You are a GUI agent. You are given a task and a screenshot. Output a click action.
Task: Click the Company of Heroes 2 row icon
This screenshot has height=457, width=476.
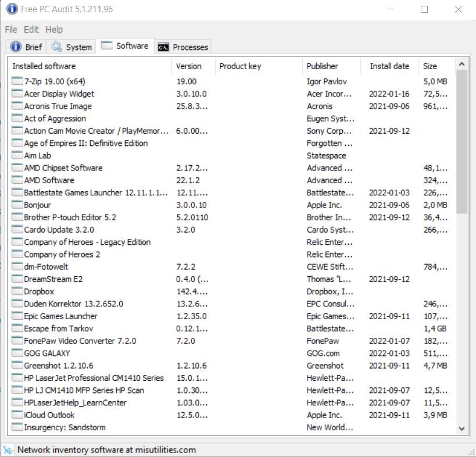pyautogui.click(x=17, y=254)
